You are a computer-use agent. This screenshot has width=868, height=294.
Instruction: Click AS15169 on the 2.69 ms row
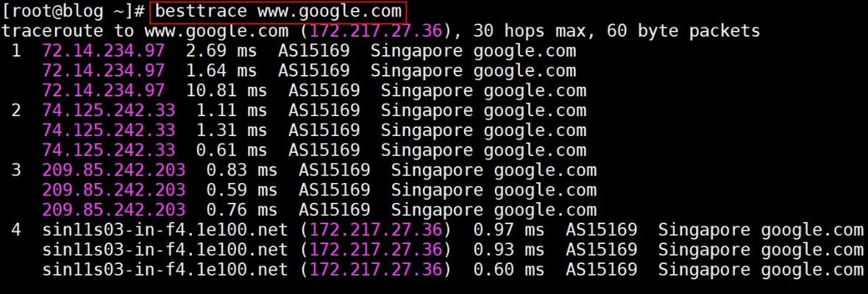314,51
